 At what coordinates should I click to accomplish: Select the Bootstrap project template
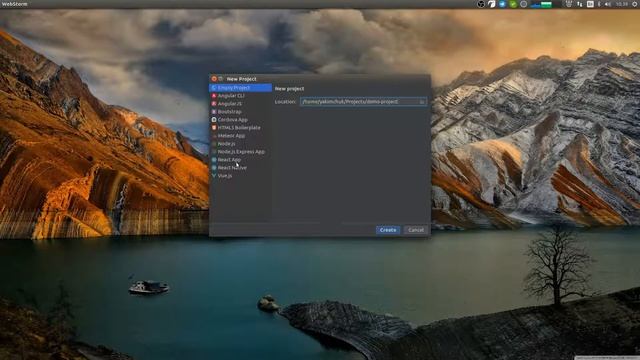point(240,111)
